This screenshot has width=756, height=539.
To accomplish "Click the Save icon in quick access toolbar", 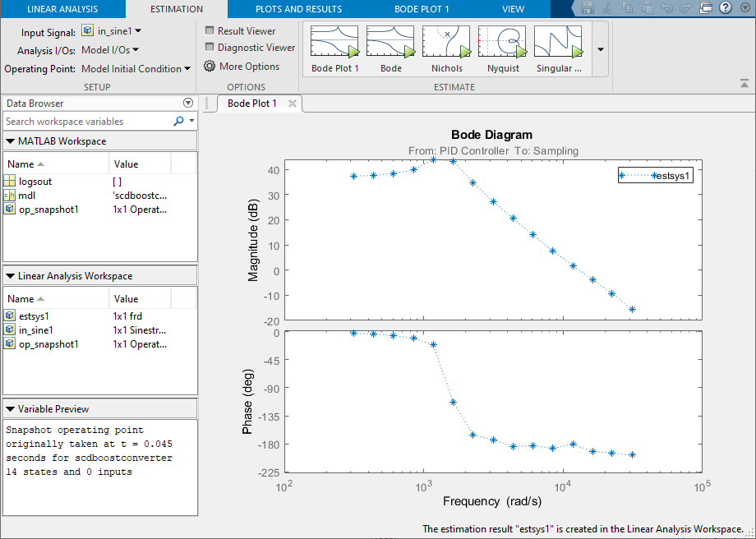I will click(x=587, y=7).
